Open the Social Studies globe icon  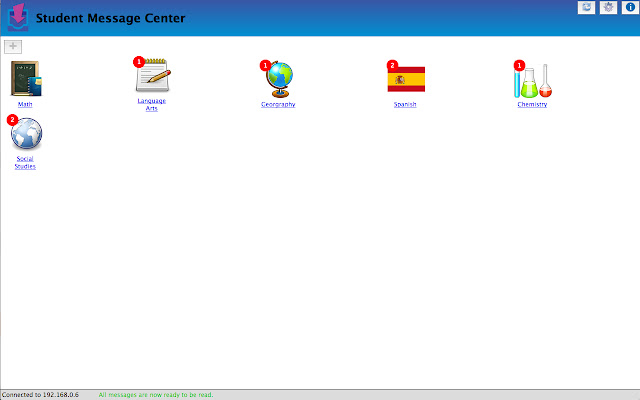[x=27, y=133]
